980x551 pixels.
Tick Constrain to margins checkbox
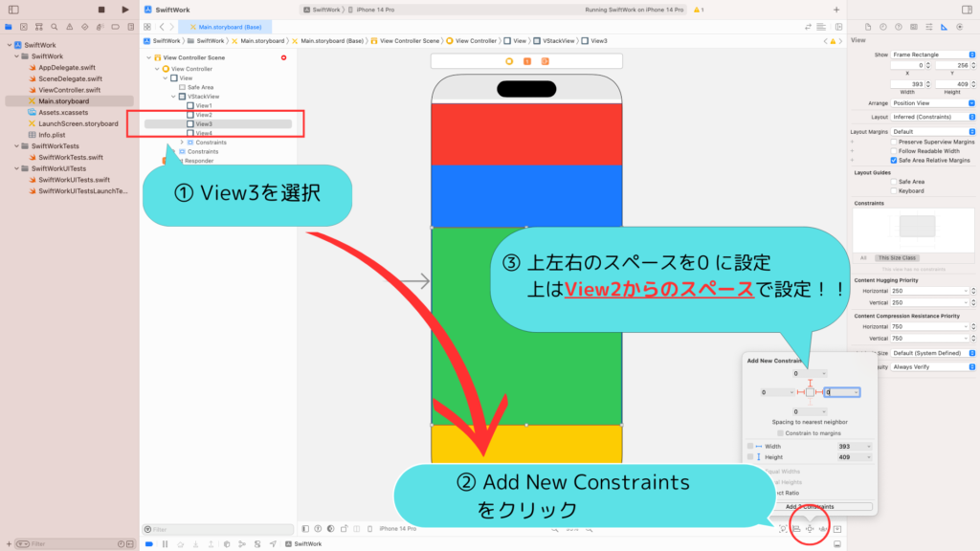tap(780, 433)
